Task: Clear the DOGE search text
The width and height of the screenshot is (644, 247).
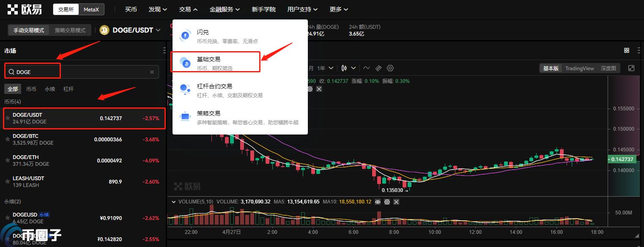Action: [152, 72]
